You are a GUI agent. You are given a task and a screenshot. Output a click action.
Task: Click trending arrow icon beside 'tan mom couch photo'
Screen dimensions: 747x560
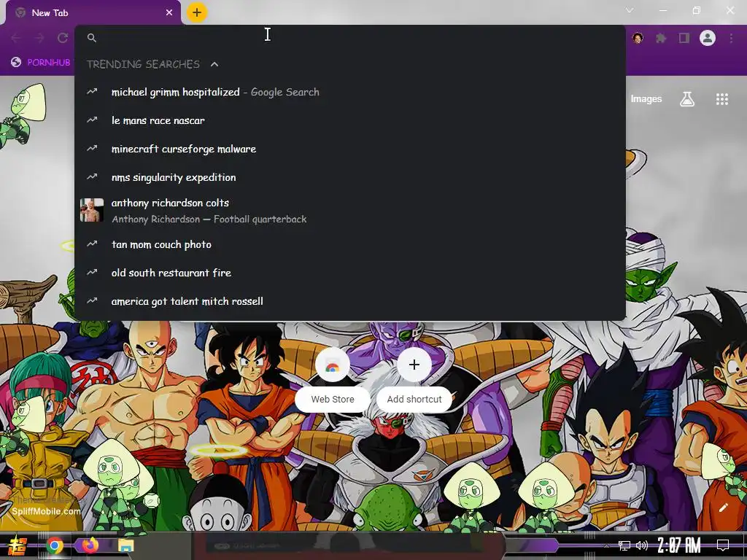(x=92, y=244)
